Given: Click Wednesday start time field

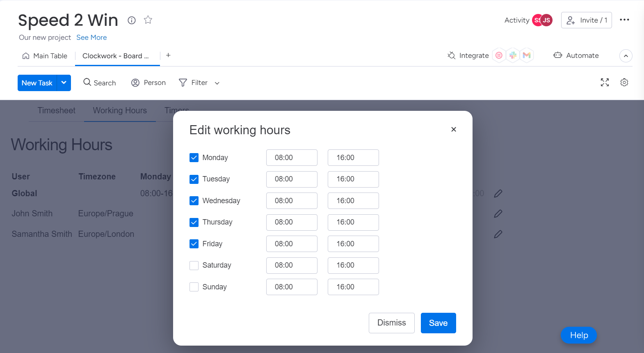Looking at the screenshot, I should [x=292, y=201].
